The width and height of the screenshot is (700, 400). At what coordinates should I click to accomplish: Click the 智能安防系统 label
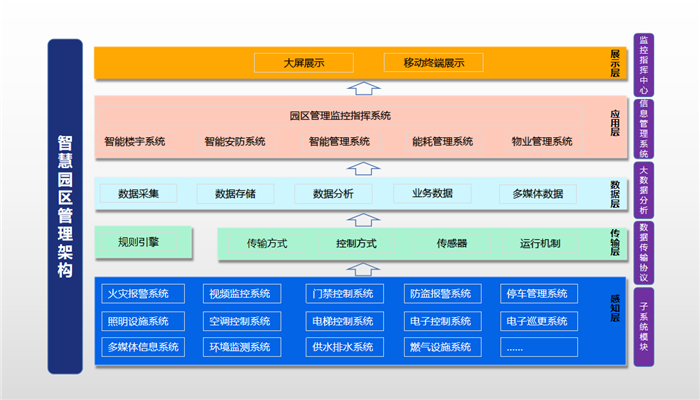click(x=235, y=141)
